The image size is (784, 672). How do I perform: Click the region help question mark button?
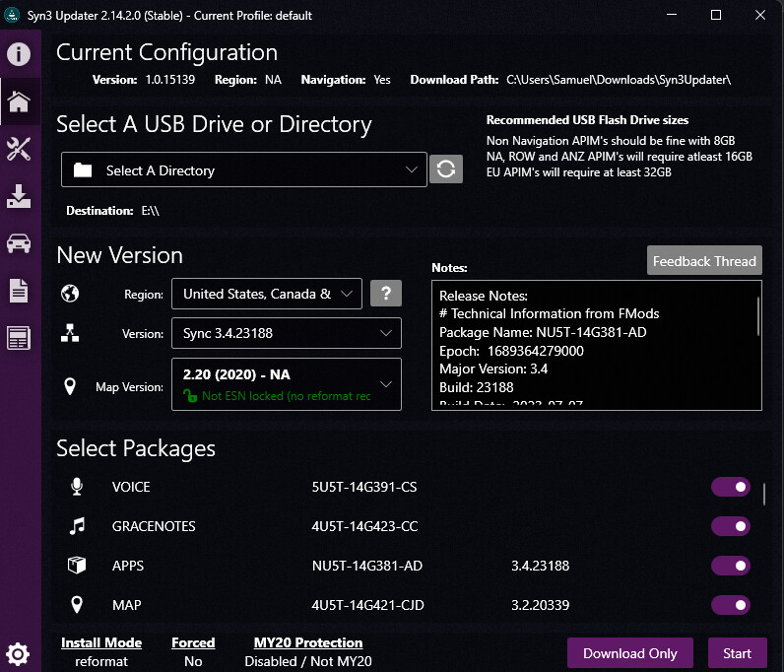[x=385, y=294]
